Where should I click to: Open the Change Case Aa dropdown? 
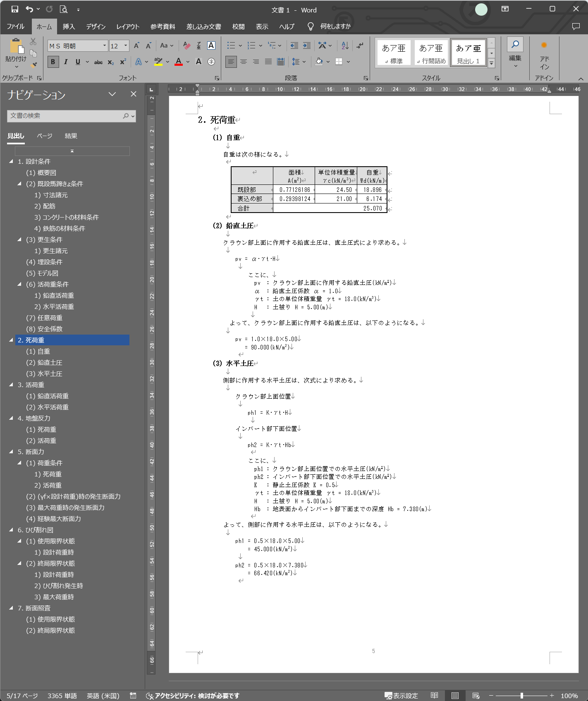(x=167, y=45)
